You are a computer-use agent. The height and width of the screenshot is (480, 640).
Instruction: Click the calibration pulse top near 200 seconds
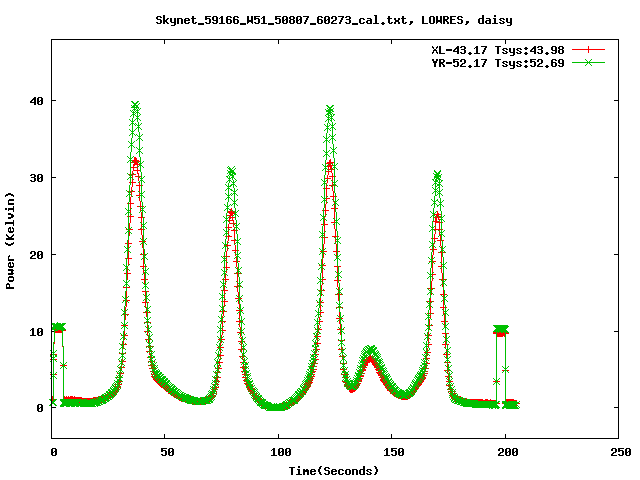pyautogui.click(x=501, y=329)
